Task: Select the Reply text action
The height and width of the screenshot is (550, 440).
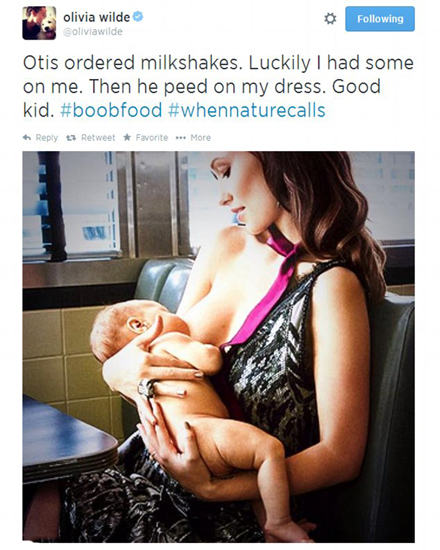Action: 47,138
